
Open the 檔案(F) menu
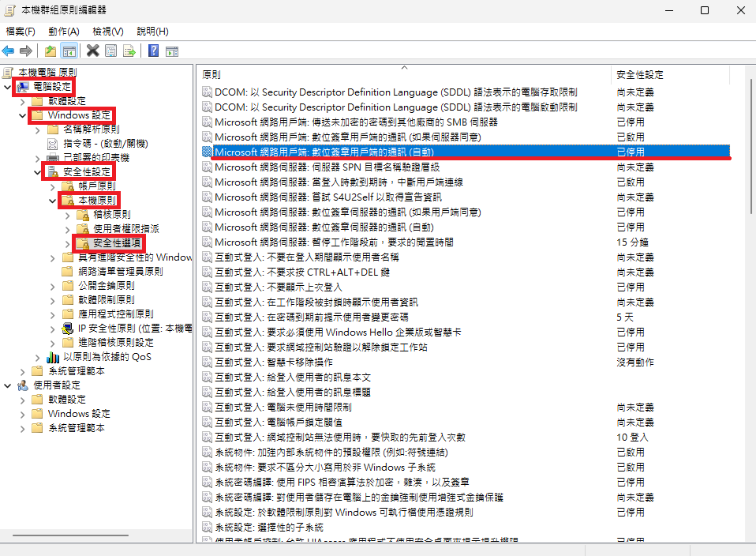point(21,32)
